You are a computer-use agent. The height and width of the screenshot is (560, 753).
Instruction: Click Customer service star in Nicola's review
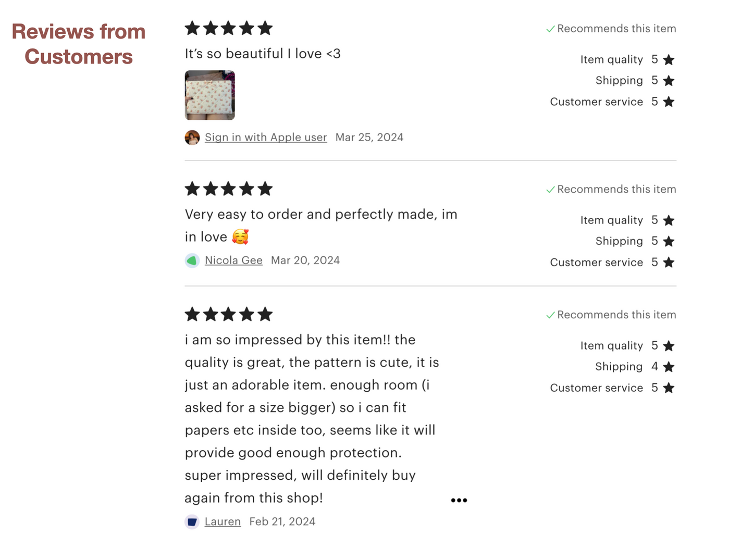tap(669, 263)
